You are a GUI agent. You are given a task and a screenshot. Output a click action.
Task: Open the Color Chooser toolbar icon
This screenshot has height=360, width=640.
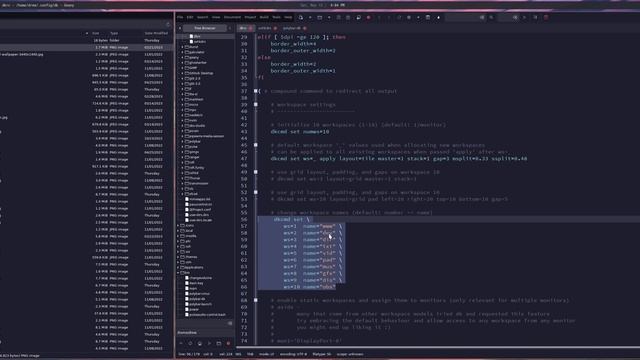click(438, 18)
